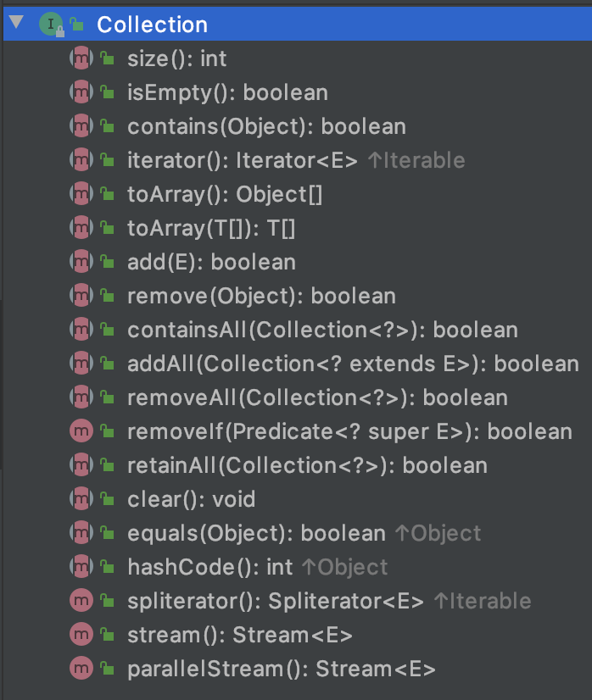
Task: Select the retainAll method entry
Action: (x=307, y=465)
